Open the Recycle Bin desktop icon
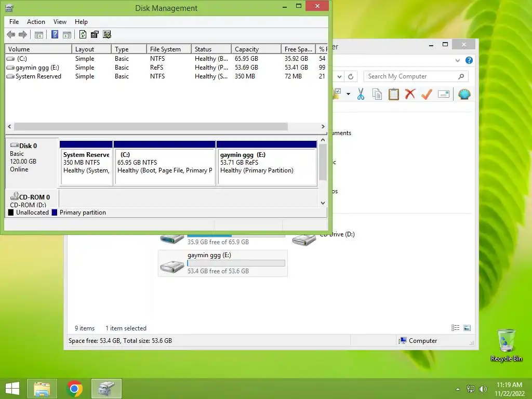Image resolution: width=532 pixels, height=399 pixels. pyautogui.click(x=506, y=345)
